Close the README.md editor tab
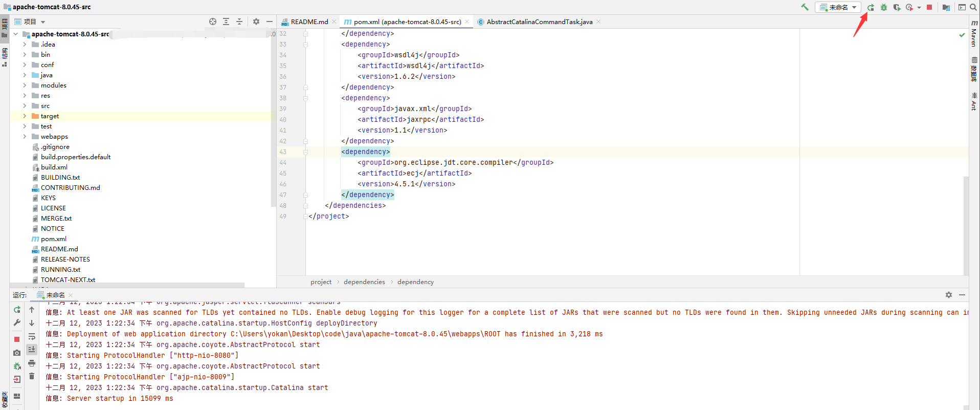 334,21
